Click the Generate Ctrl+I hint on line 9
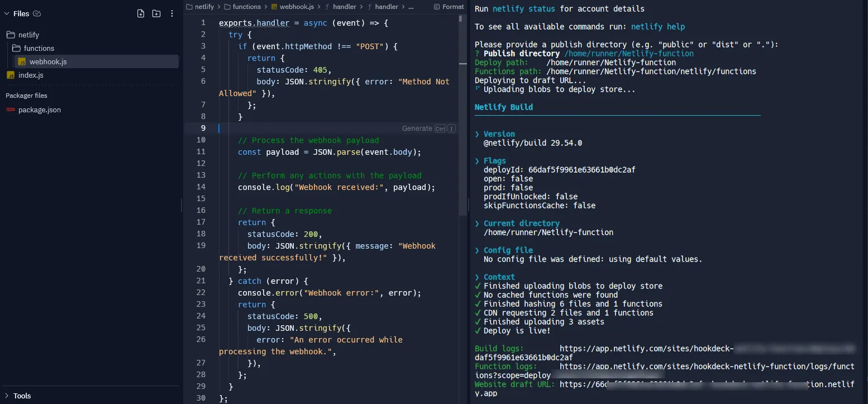Viewport: 868px width, 404px height. click(428, 128)
